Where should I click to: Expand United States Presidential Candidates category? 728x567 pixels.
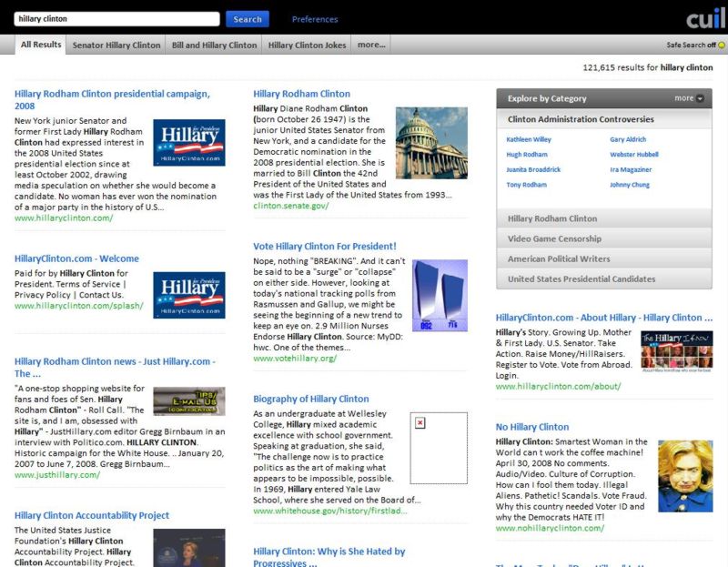click(604, 279)
